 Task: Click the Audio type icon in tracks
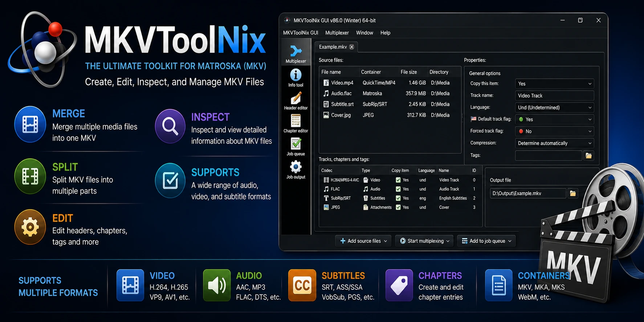click(x=366, y=189)
